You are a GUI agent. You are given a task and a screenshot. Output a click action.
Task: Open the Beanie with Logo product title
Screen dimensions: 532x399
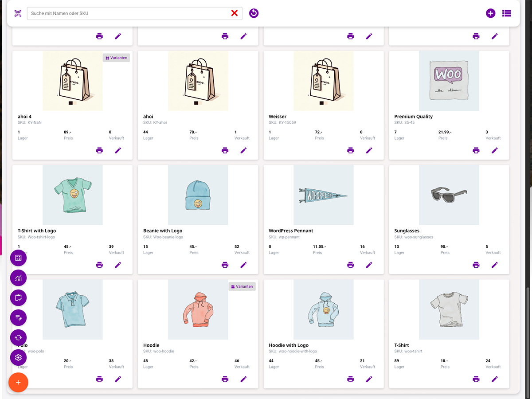(x=162, y=231)
